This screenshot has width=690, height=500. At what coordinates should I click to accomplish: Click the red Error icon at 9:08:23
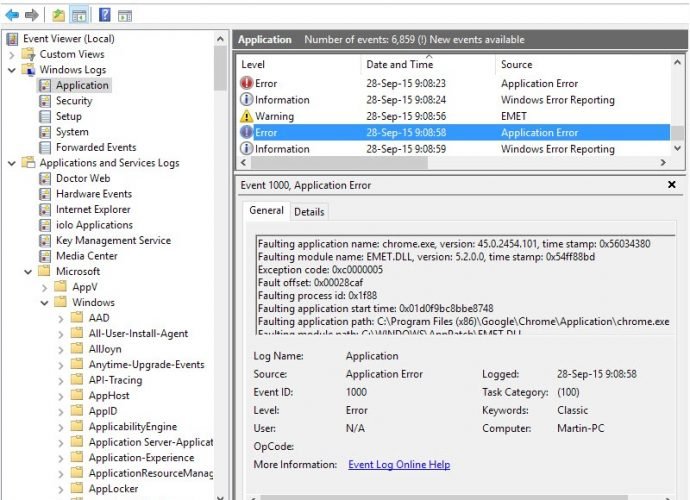[246, 83]
